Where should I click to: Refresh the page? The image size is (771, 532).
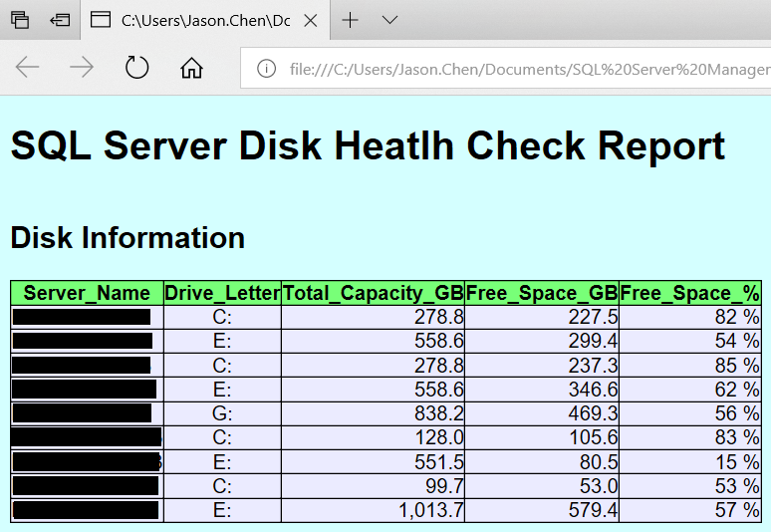click(x=136, y=67)
